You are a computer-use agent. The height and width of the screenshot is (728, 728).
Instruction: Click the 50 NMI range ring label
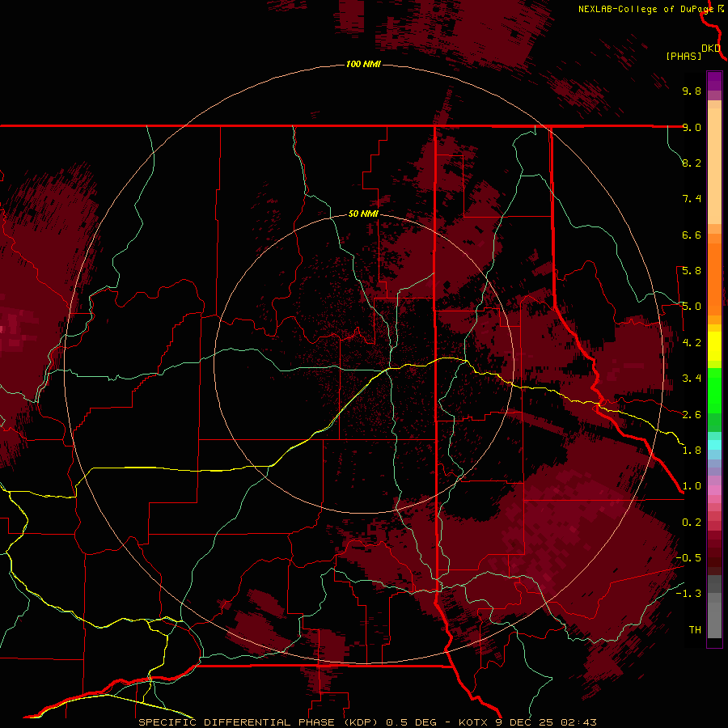click(x=363, y=214)
